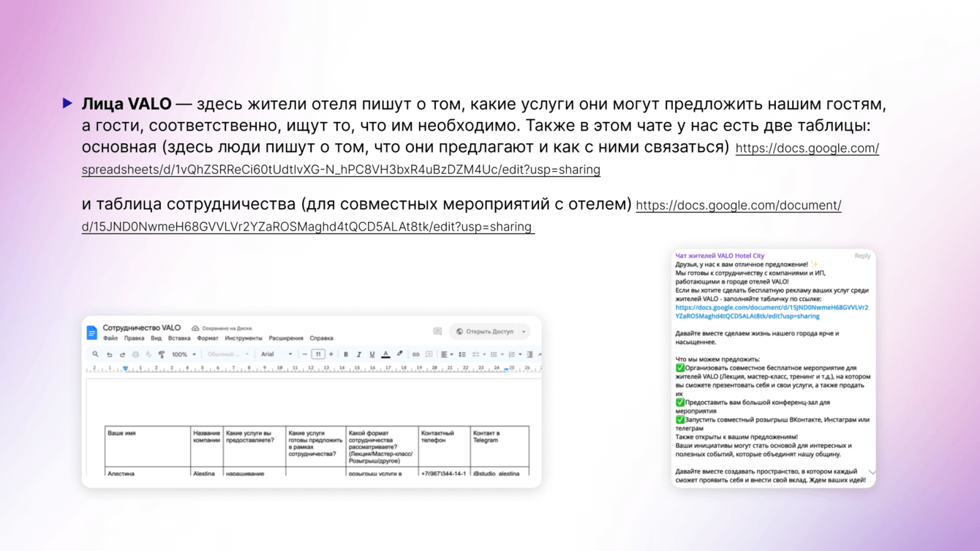Open the highlight color pen tool
980x551 pixels.
click(400, 354)
